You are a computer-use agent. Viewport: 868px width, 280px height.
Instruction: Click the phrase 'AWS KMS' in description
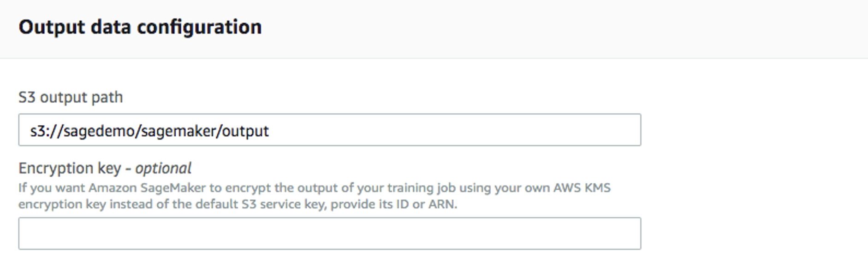point(582,188)
